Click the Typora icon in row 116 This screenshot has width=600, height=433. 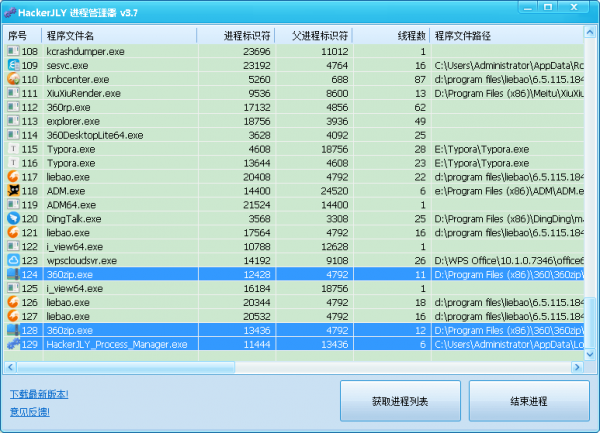13,163
